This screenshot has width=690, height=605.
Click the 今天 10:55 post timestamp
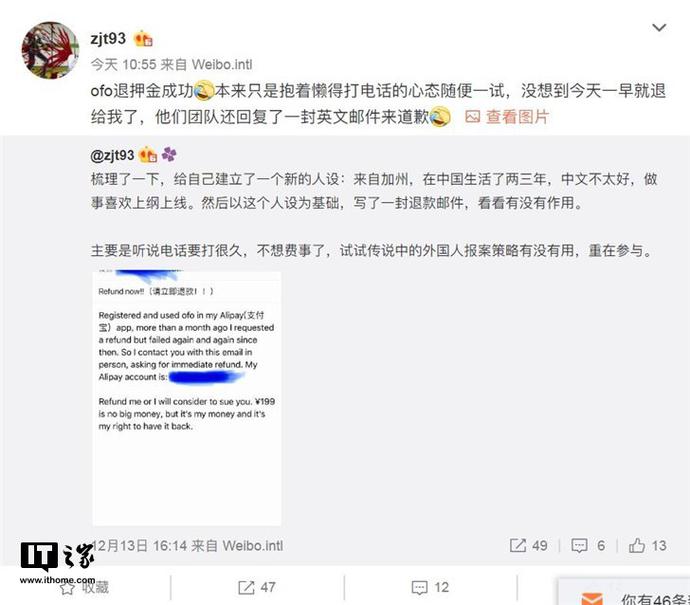coord(124,65)
